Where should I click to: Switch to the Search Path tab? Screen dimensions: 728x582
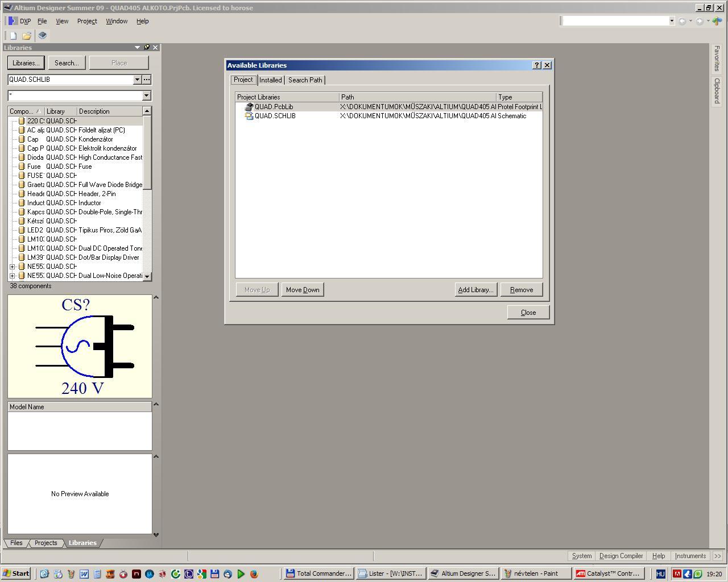click(305, 80)
